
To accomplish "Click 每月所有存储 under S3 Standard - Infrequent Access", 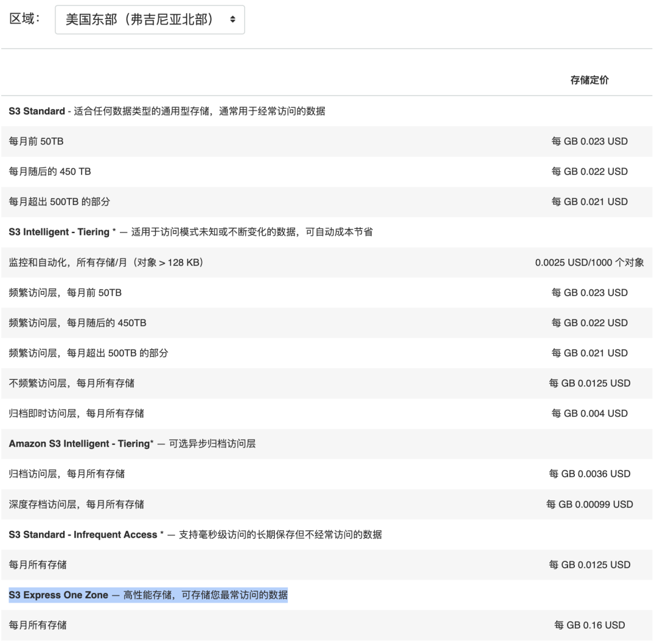I will click(x=38, y=565).
